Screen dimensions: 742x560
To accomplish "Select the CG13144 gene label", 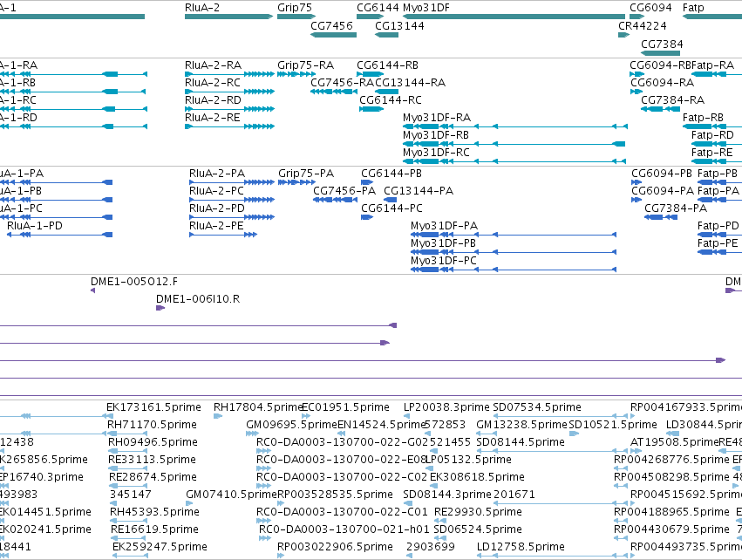I will 399,25.
